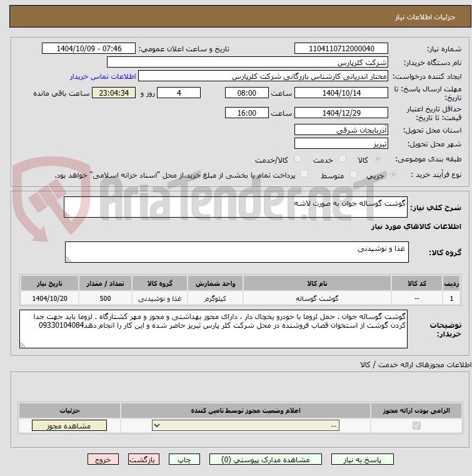Click the کد کالا column header

pyautogui.click(x=417, y=283)
